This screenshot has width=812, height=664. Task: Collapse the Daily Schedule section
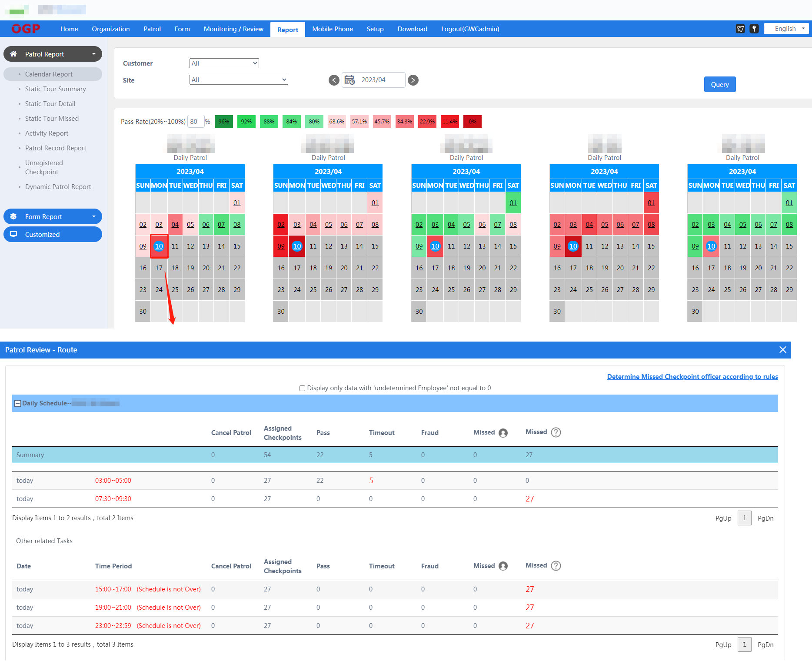coord(17,403)
